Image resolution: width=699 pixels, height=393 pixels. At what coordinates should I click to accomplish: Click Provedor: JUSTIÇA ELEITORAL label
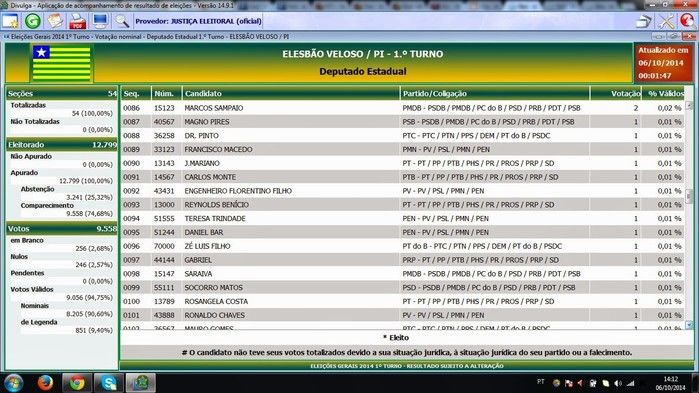pyautogui.click(x=198, y=21)
